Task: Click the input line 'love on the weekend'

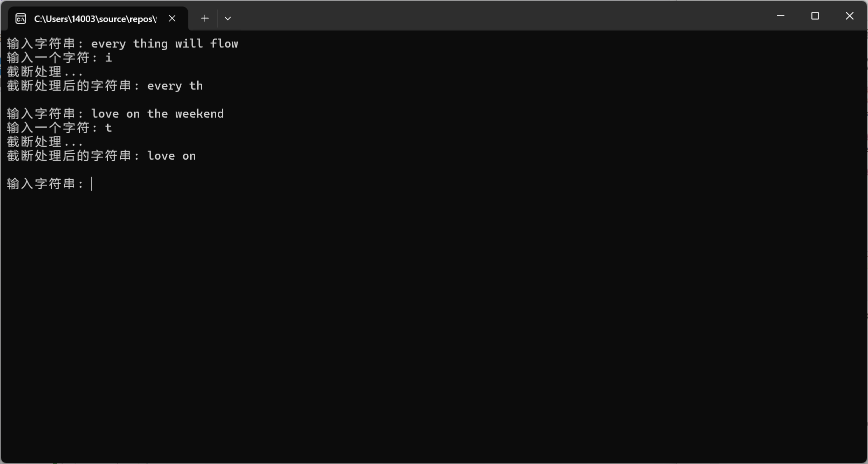Action: [x=116, y=114]
